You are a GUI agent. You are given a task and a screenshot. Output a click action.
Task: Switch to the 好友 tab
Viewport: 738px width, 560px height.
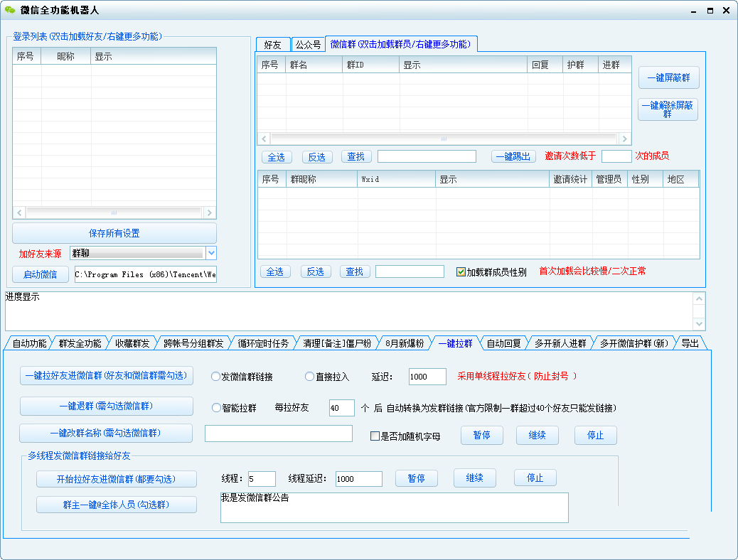point(272,45)
